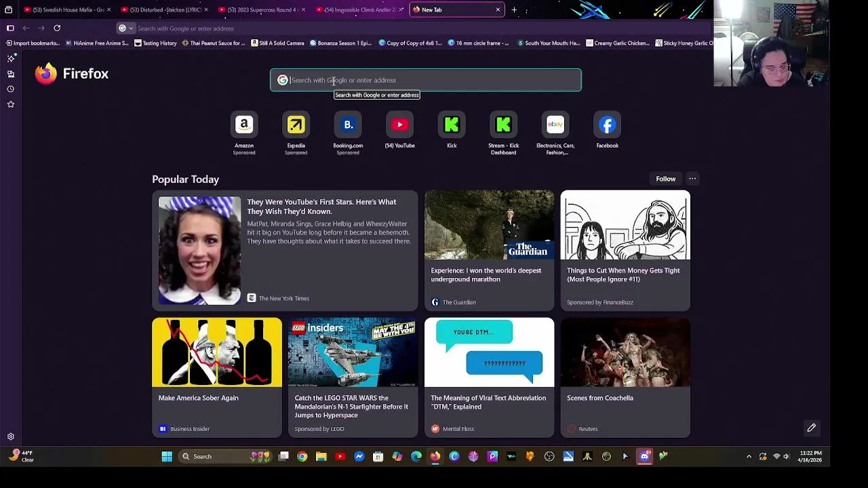Open File Explorer from taskbar
868x488 pixels.
tap(321, 457)
